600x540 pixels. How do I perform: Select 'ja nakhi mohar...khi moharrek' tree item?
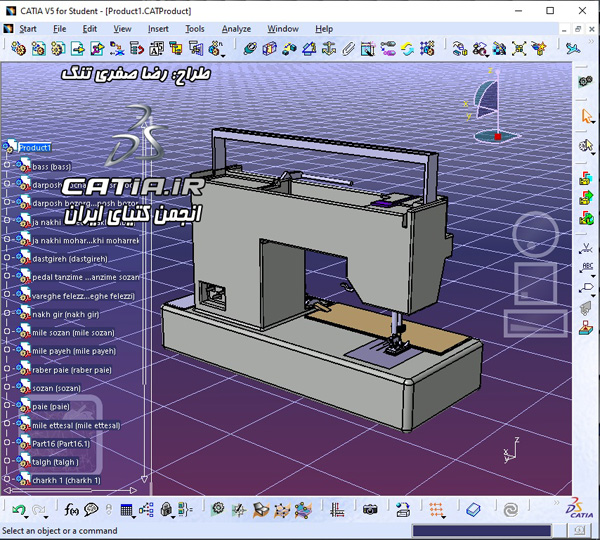click(x=86, y=241)
